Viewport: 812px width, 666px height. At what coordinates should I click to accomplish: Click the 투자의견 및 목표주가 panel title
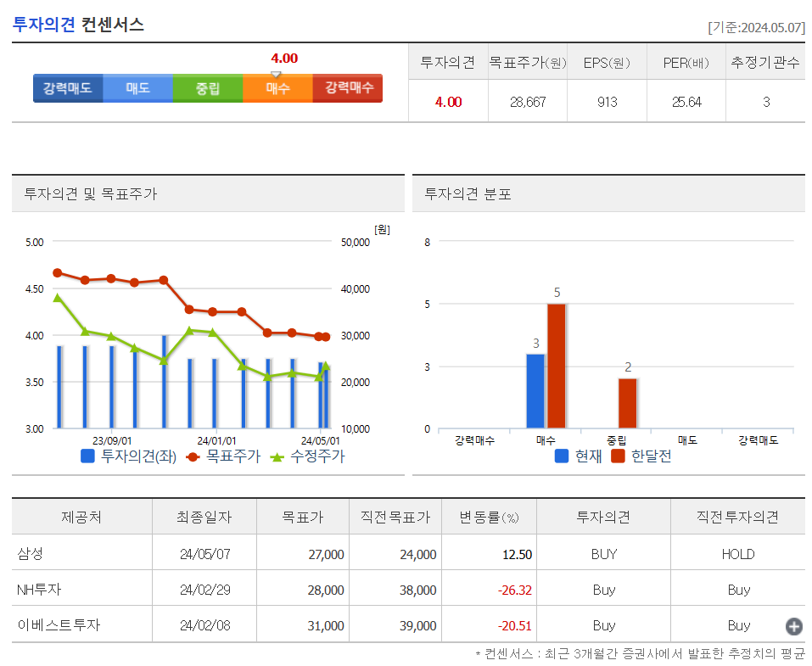point(91,193)
